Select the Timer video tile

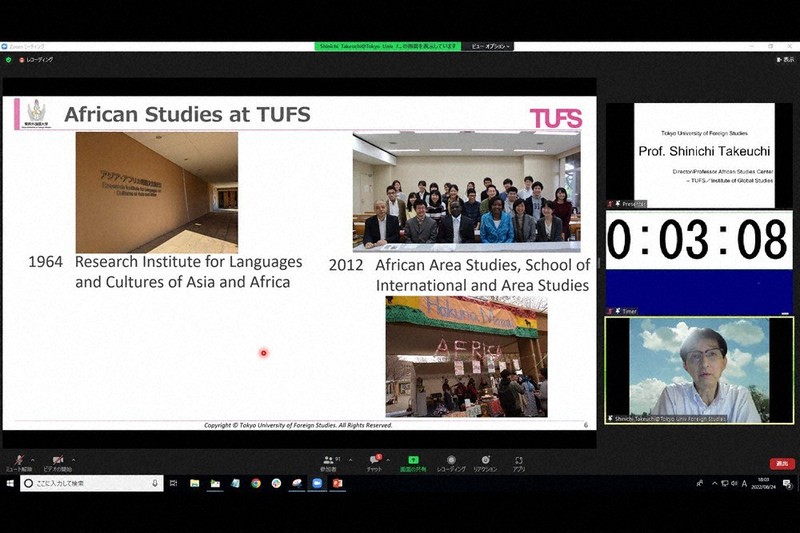(x=699, y=262)
